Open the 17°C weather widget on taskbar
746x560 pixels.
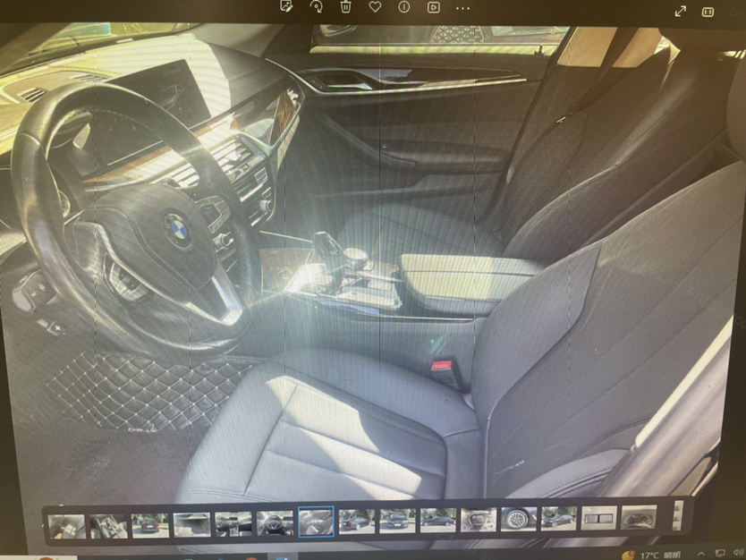[652, 555]
